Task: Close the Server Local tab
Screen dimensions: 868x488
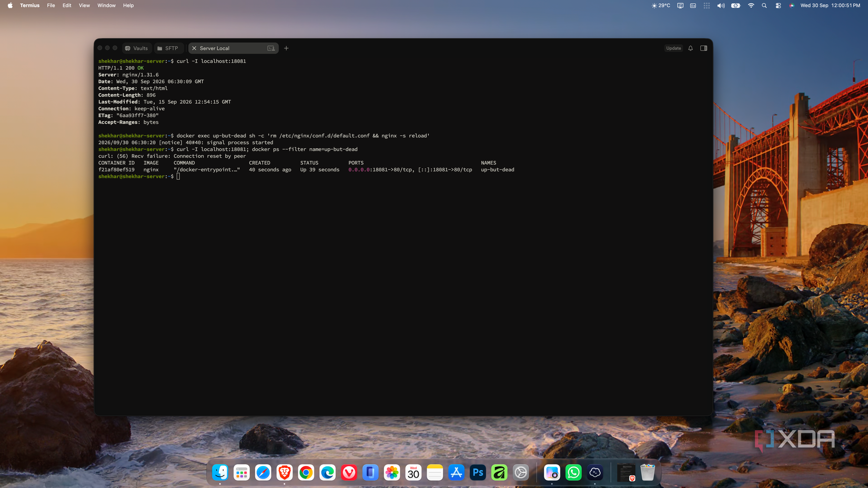Action: point(194,48)
